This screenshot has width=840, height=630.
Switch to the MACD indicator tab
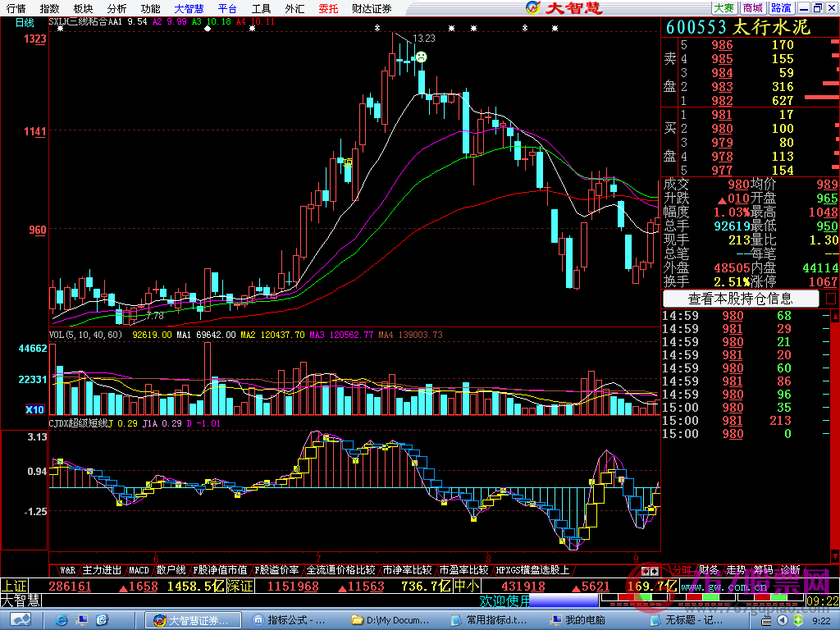[139, 570]
